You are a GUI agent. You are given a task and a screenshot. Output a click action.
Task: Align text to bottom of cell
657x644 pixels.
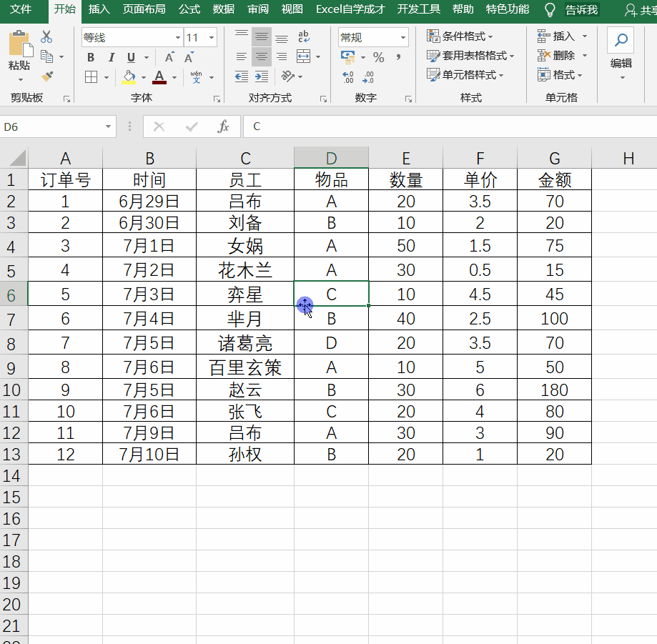coord(282,37)
